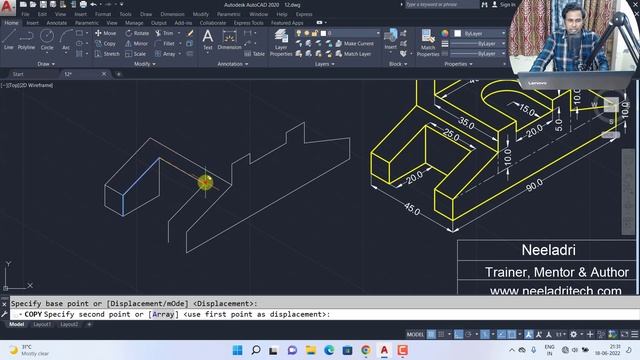Click the Array option in command line
This screenshot has width=640, height=360.
163,314
